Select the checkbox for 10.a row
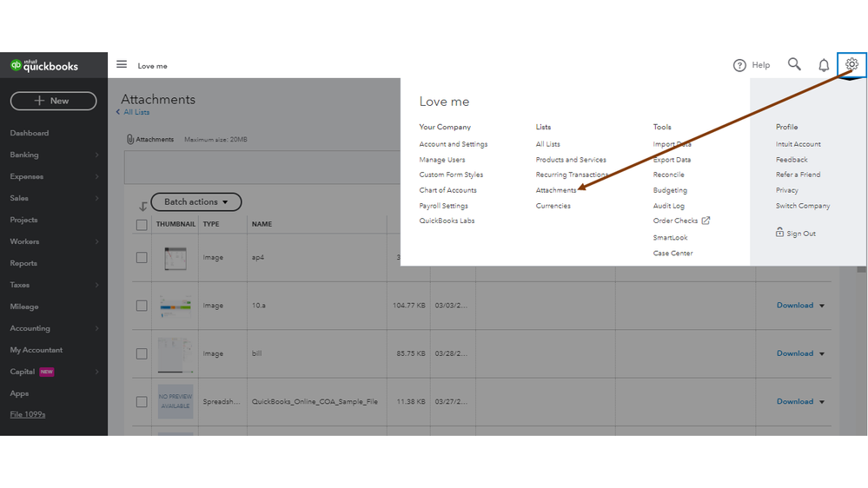The image size is (868, 488). (142, 306)
